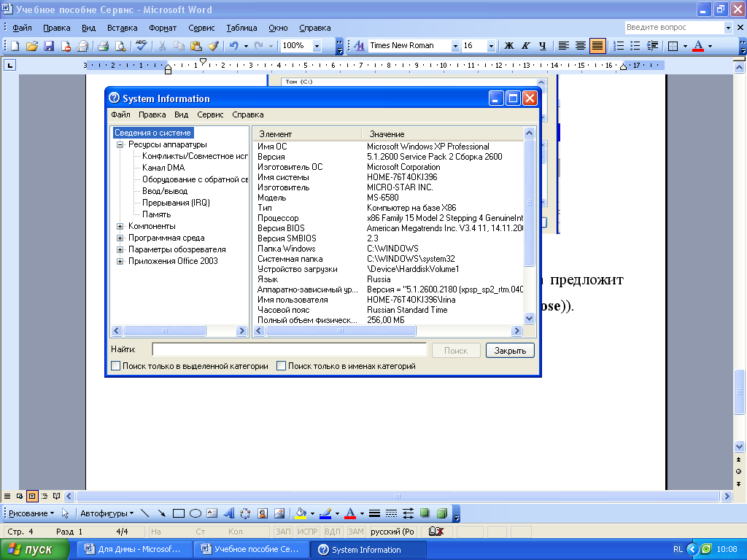Open the пуск Start menu
The height and width of the screenshot is (560, 747).
34,550
